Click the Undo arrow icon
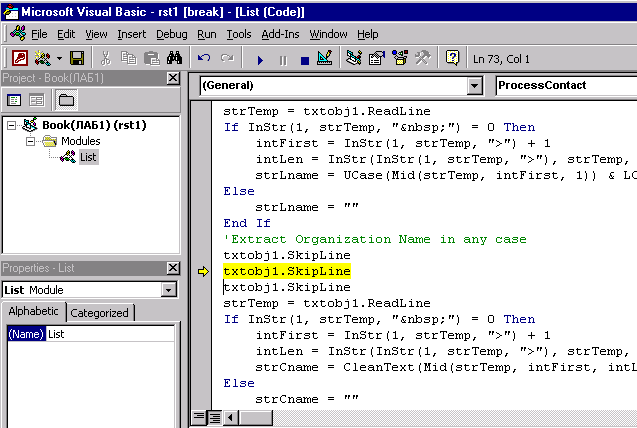The image size is (637, 428). click(205, 59)
